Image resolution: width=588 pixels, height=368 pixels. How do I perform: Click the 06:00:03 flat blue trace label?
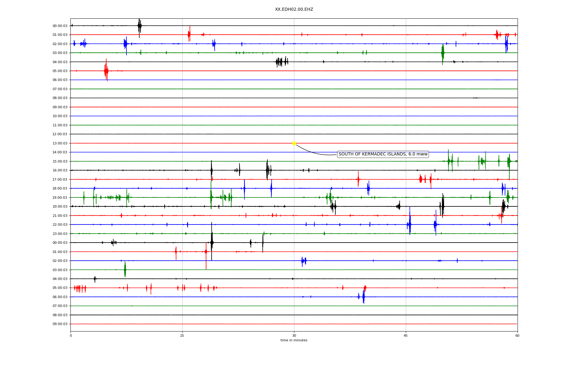[60, 80]
